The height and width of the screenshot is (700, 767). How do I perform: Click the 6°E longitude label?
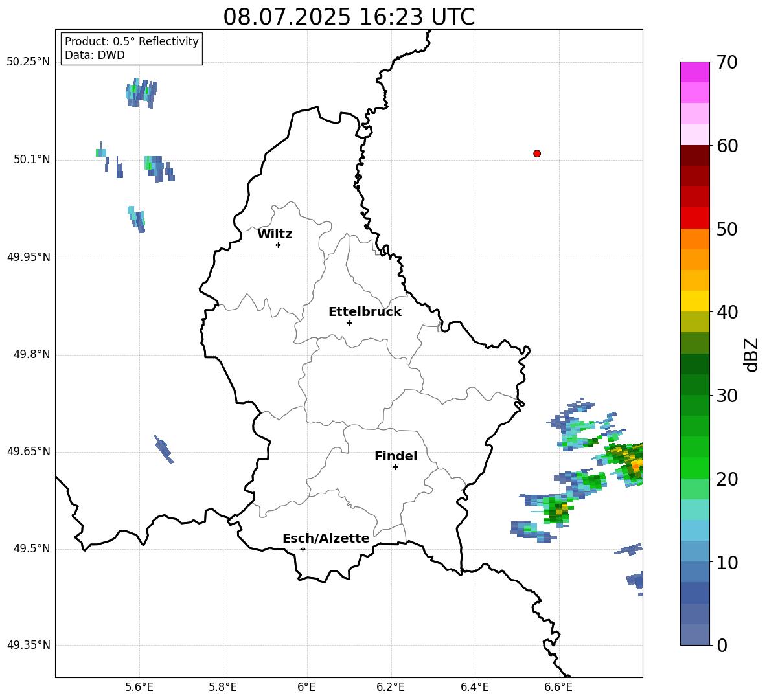point(306,687)
